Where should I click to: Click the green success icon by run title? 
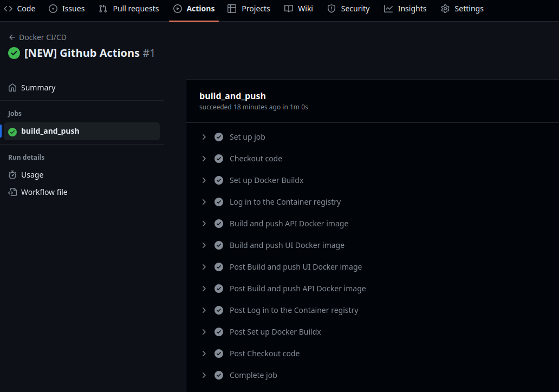(14, 53)
